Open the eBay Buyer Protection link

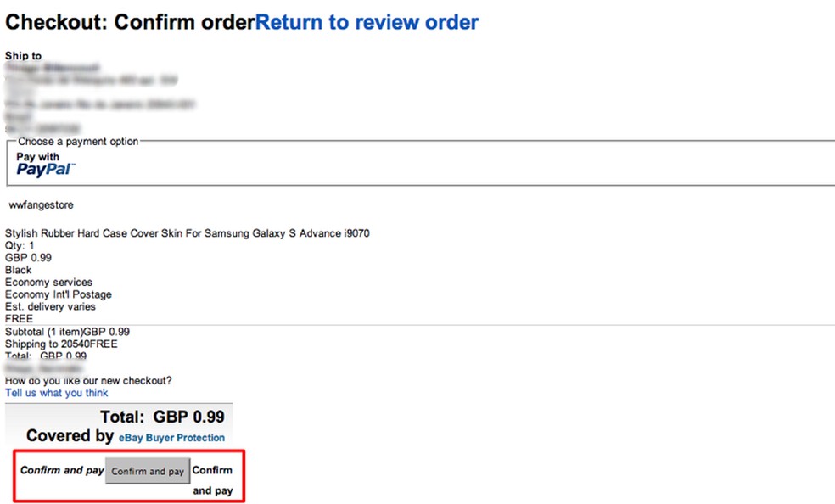[x=171, y=438]
